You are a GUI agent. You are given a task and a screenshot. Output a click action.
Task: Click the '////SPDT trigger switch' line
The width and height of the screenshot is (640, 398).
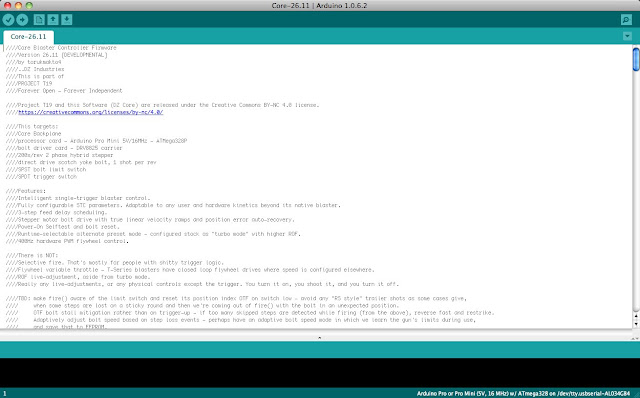[41, 177]
